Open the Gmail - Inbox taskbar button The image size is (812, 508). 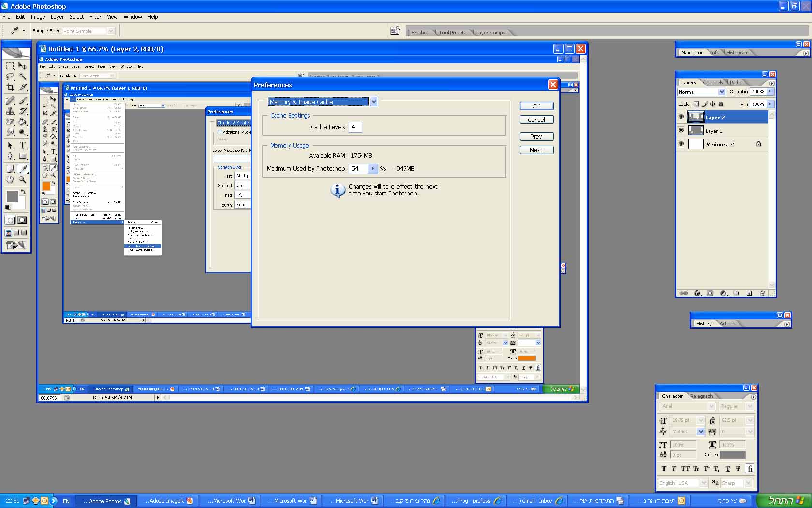pos(536,501)
